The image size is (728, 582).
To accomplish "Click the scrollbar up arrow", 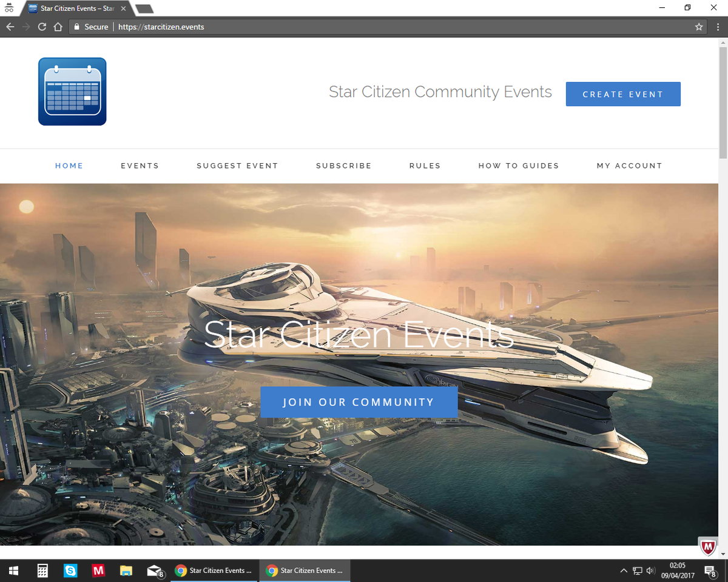I will (x=723, y=42).
